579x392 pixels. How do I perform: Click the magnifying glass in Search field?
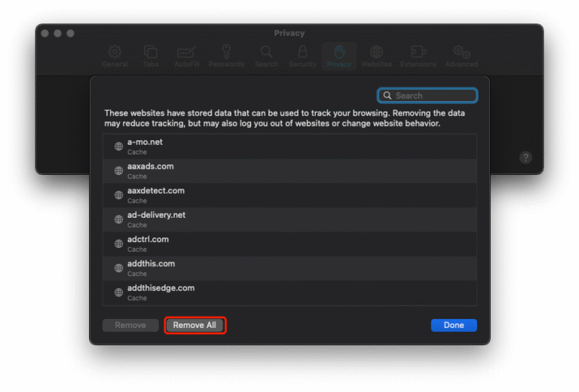[x=387, y=96]
